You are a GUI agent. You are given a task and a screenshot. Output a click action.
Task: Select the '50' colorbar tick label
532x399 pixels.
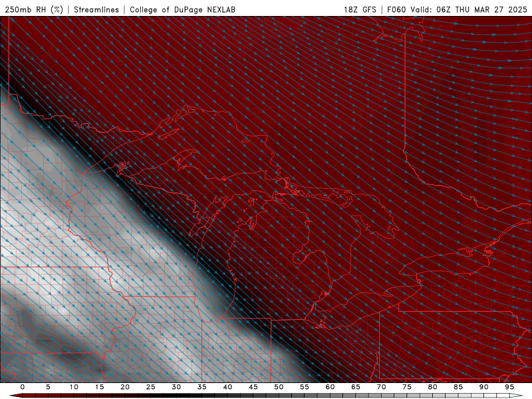[x=279, y=387]
